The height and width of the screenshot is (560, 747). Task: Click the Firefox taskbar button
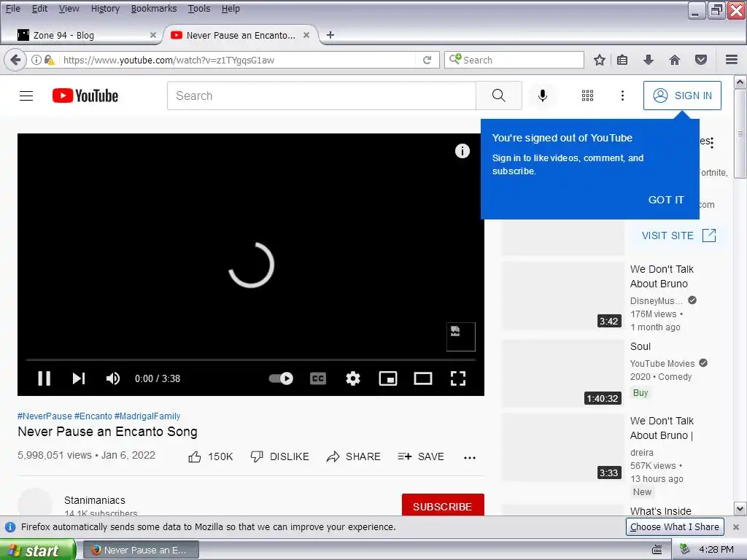[141, 550]
